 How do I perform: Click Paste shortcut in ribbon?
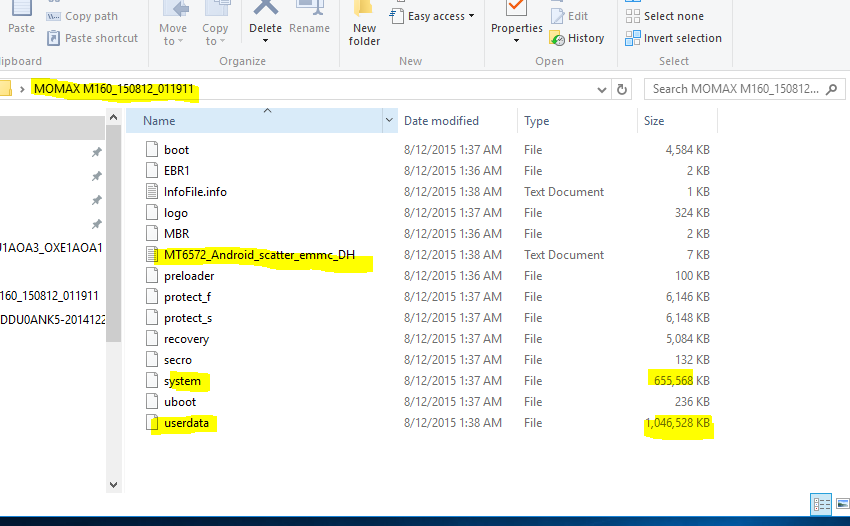[x=92, y=38]
